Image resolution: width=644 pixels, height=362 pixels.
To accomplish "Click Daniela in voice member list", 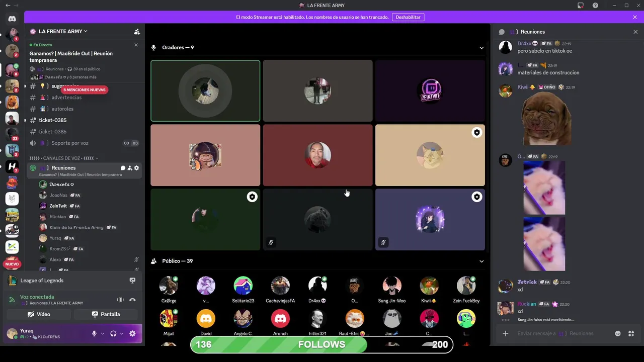I will [62, 185].
